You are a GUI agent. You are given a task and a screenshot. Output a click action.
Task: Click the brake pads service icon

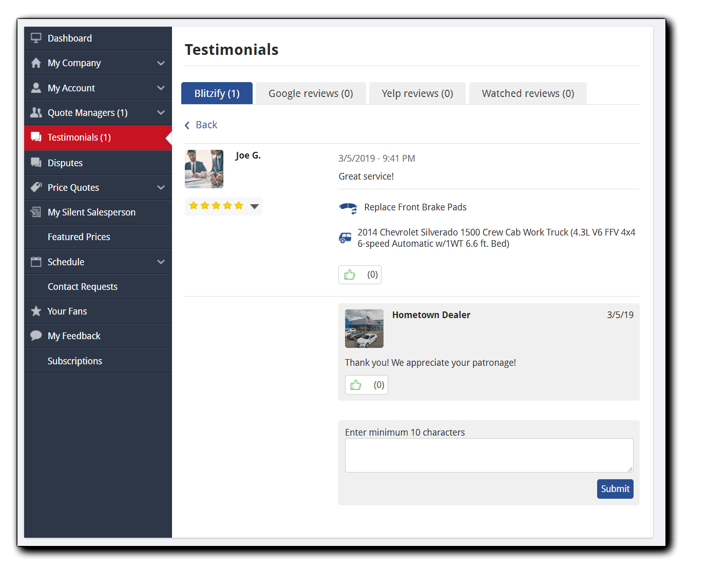348,208
